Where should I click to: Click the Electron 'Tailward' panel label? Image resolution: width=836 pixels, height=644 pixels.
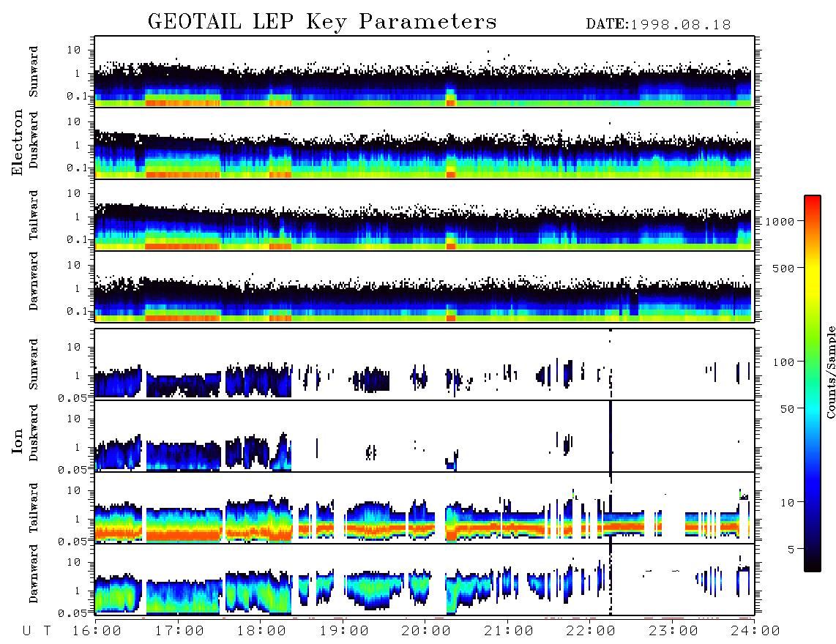click(34, 214)
